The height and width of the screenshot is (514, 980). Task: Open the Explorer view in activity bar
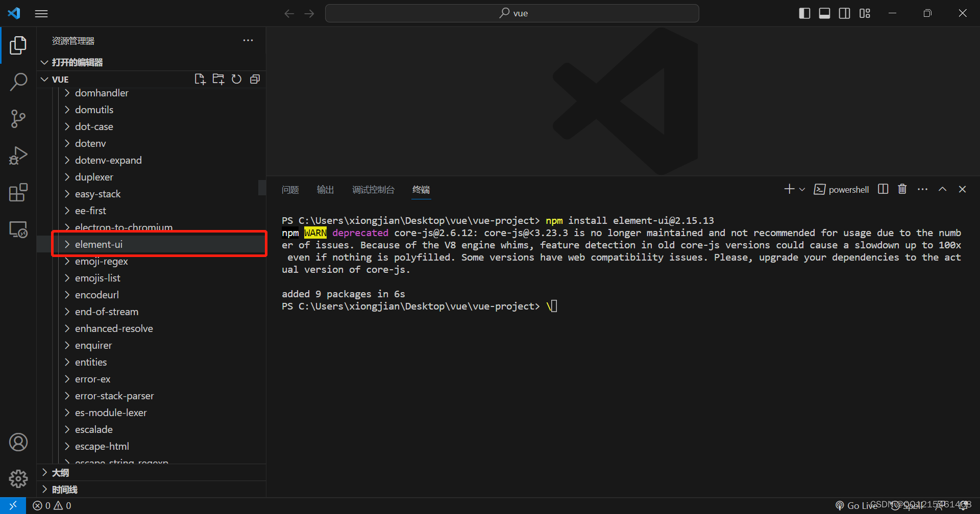18,45
